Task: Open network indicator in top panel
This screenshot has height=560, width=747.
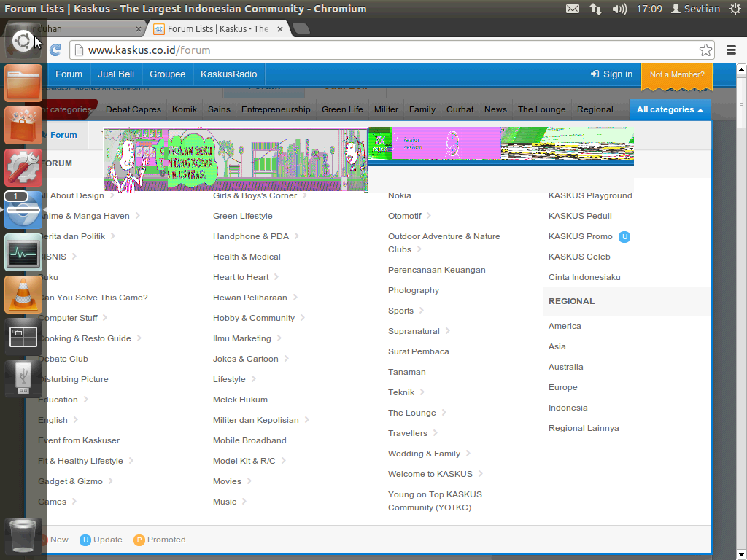Action: [x=596, y=9]
